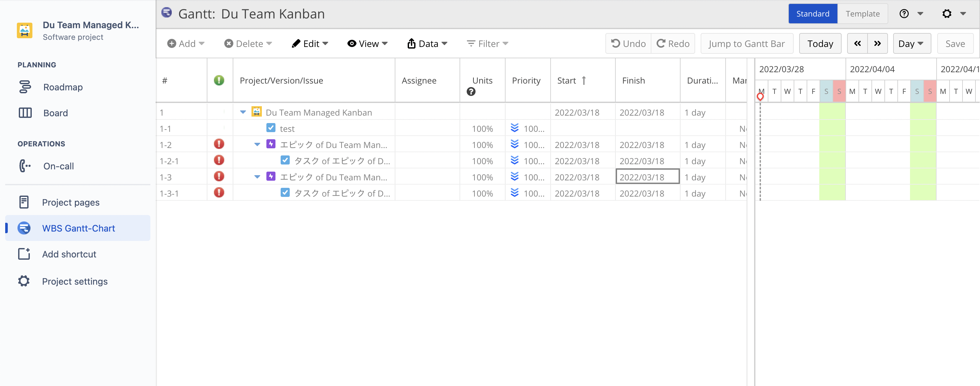Viewport: 980px width, 386px height.
Task: Switch to Template mode
Action: click(862, 14)
